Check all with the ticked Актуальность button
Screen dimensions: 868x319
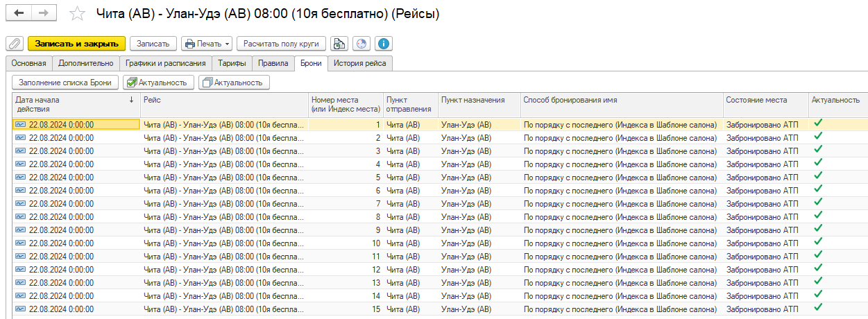(156, 83)
